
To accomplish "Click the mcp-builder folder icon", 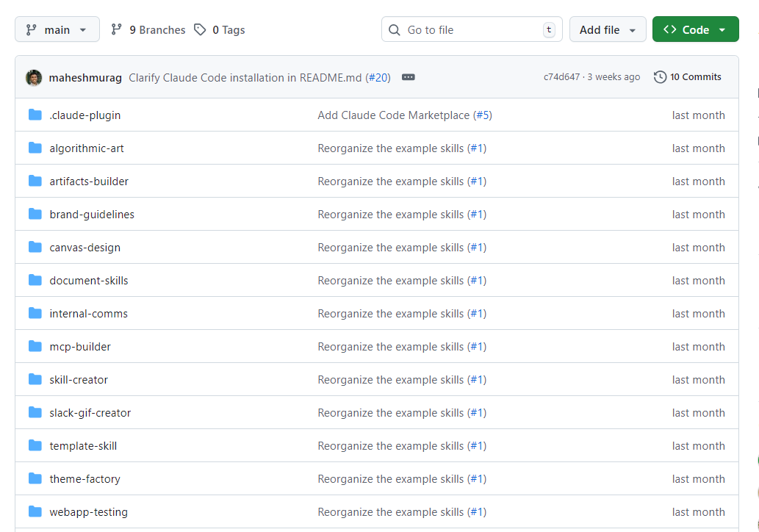I will coord(35,345).
